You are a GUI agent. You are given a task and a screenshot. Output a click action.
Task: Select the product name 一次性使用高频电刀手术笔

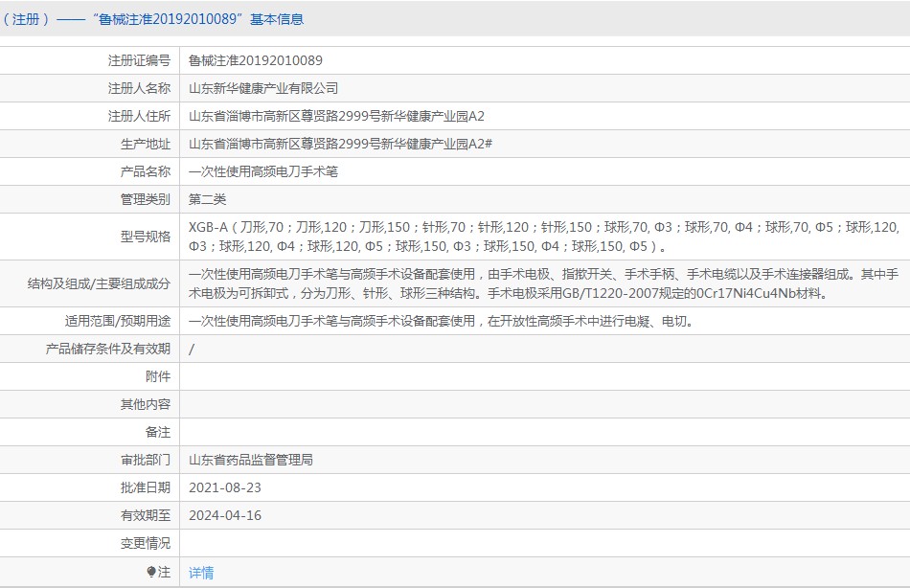click(263, 171)
